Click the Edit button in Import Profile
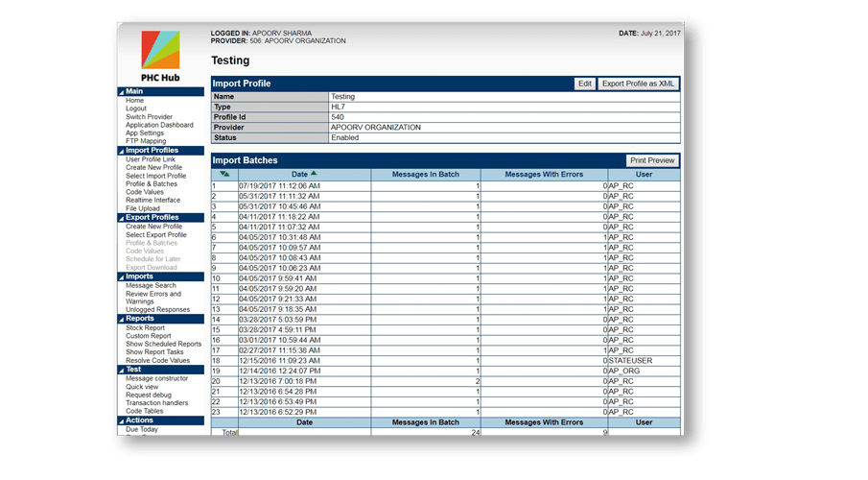Image resolution: width=868 pixels, height=480 pixels. (x=584, y=84)
